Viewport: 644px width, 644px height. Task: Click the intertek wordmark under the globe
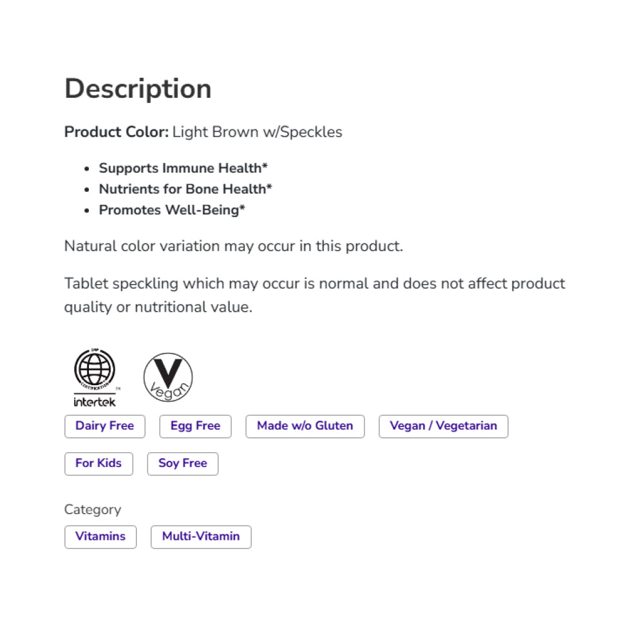tap(94, 402)
